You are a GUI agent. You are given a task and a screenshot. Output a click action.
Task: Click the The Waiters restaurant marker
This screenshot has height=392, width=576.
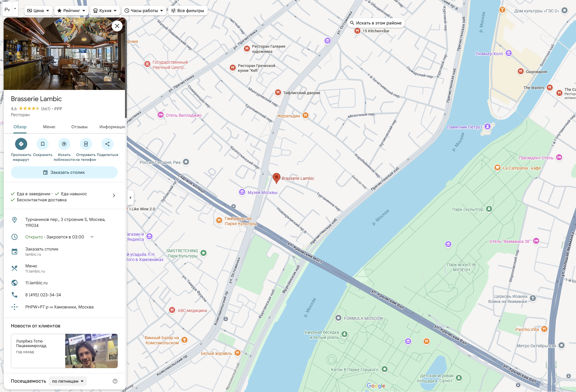pos(550,88)
